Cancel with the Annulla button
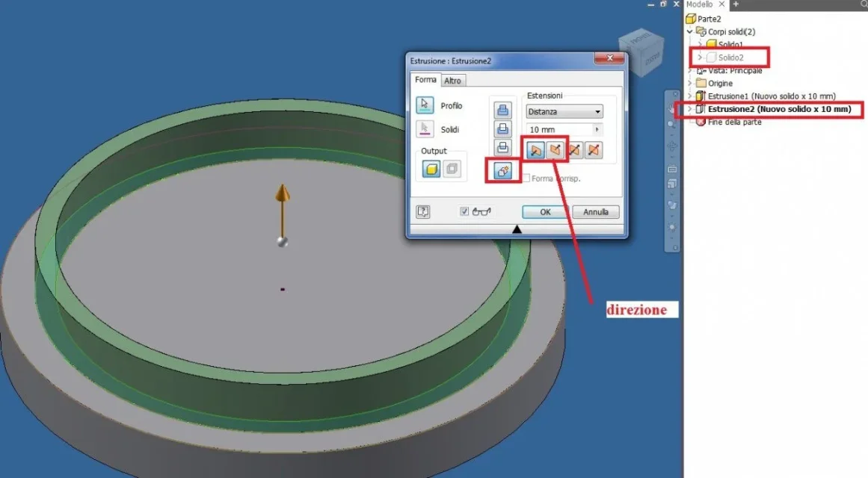The width and height of the screenshot is (868, 478). coord(596,212)
